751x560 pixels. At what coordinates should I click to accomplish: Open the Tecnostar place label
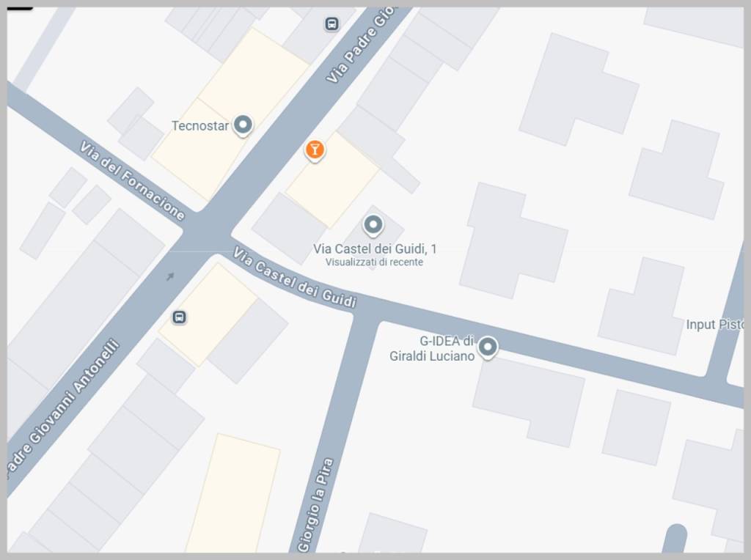[x=200, y=126]
